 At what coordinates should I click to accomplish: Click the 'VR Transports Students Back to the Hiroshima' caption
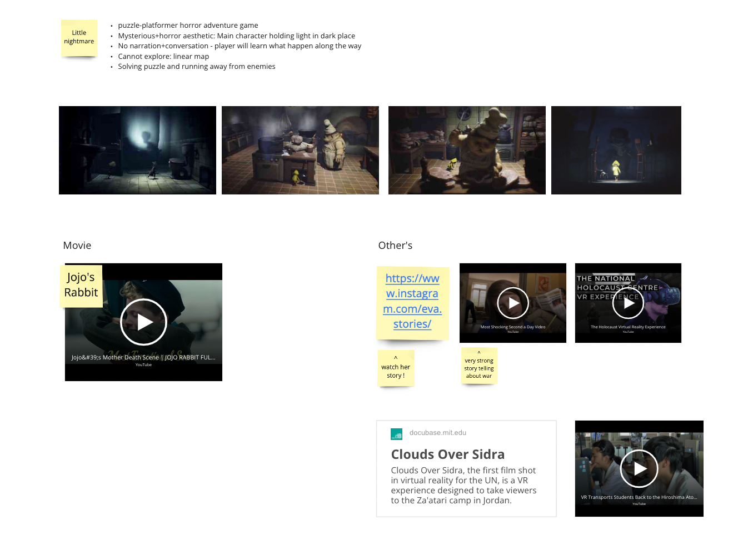[x=639, y=497]
